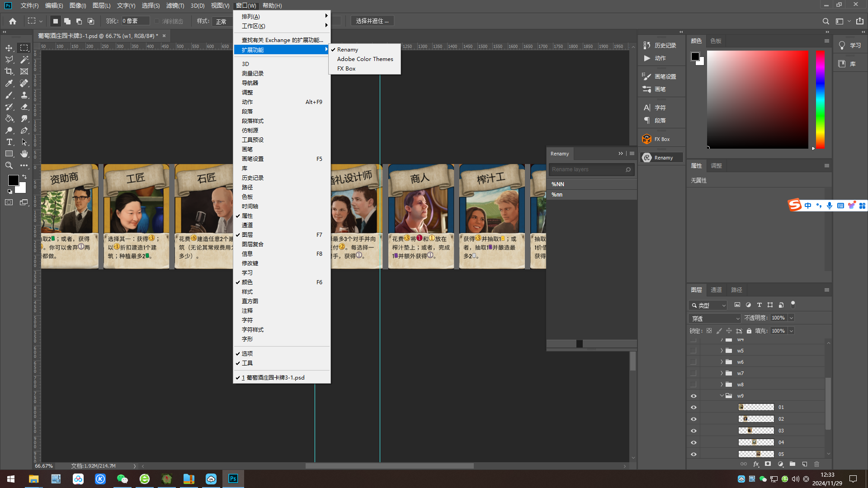Screen dimensions: 868x488
Task: Expand the w8 layer group
Action: (x=722, y=385)
